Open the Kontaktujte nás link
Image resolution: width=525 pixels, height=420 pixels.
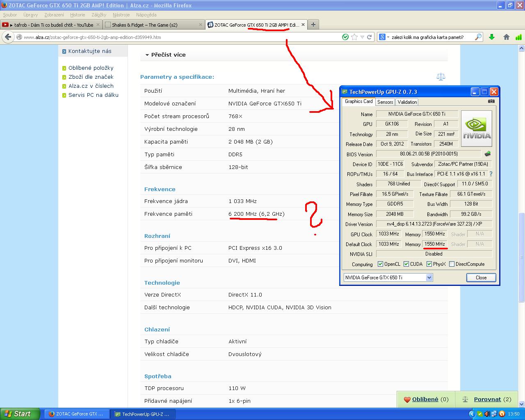pyautogui.click(x=90, y=51)
